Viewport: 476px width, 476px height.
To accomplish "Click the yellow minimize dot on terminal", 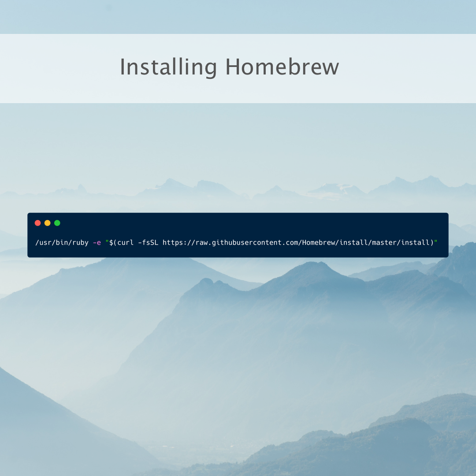I will pos(47,223).
